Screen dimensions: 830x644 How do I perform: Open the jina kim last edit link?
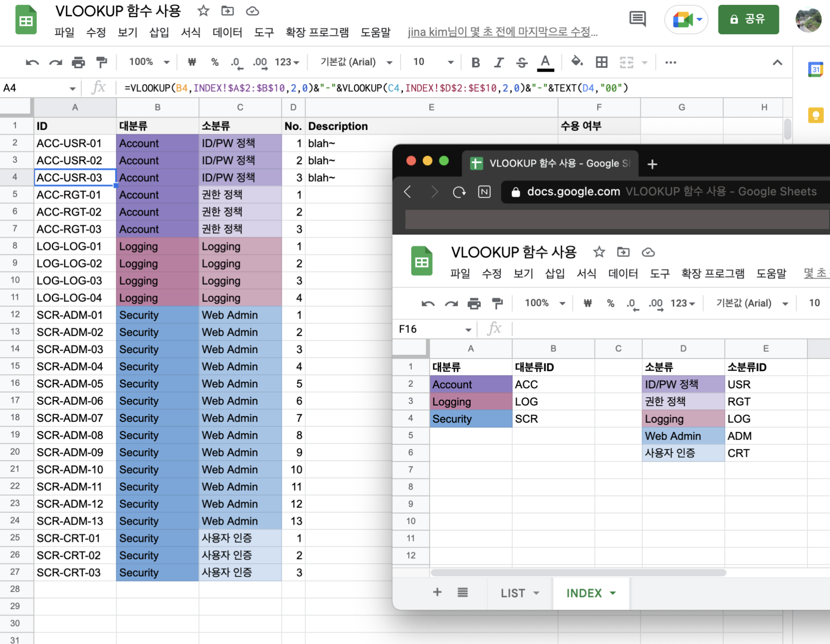pyautogui.click(x=502, y=32)
